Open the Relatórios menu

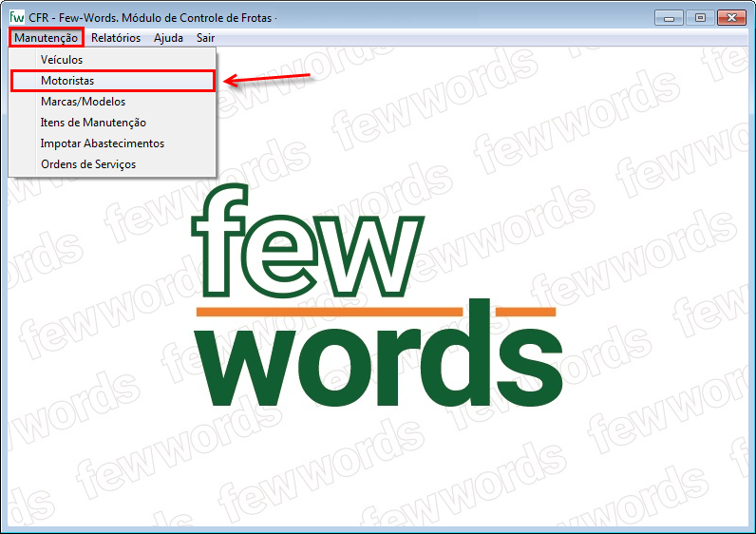[116, 38]
